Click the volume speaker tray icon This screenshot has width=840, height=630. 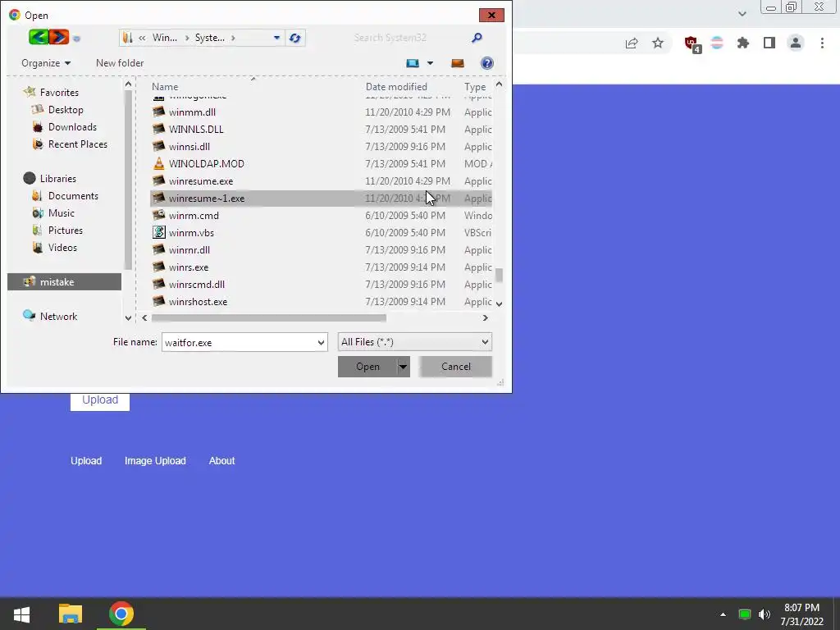coord(764,614)
